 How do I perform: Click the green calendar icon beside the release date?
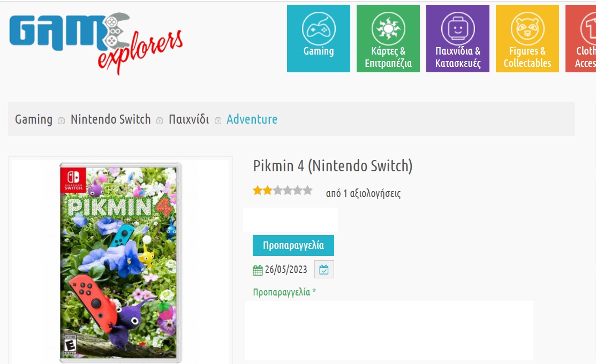coord(258,270)
